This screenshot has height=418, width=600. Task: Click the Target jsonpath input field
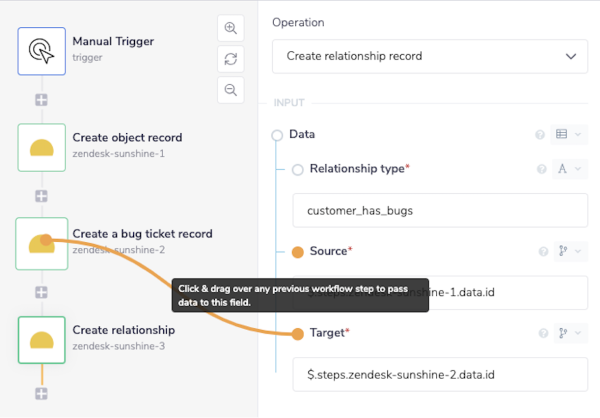[x=440, y=374]
